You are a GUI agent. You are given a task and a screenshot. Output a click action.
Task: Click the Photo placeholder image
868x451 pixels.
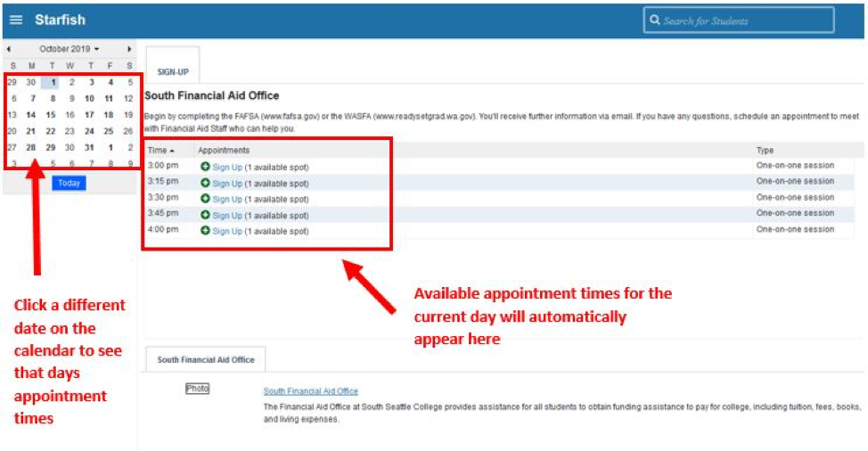coord(197,389)
